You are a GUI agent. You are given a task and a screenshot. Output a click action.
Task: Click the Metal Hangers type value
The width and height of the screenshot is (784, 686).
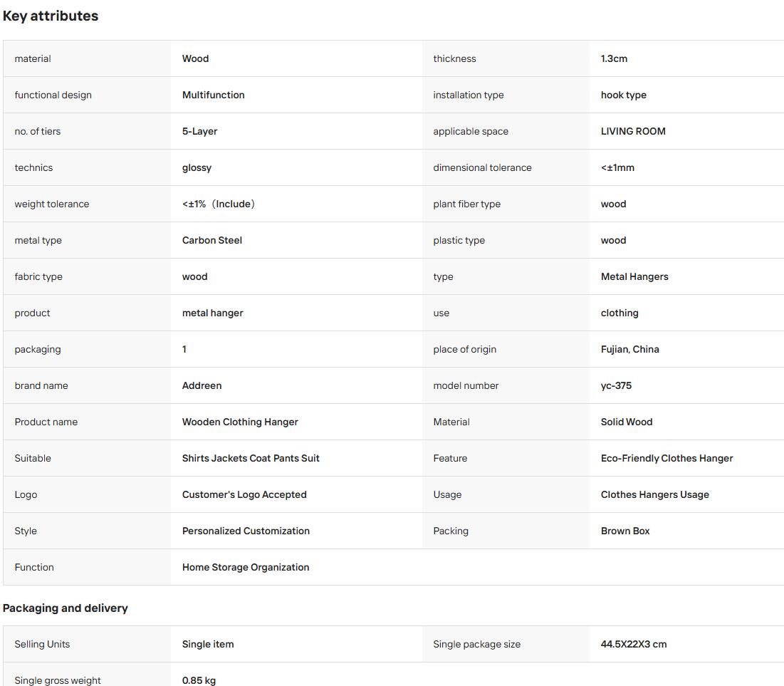point(634,276)
